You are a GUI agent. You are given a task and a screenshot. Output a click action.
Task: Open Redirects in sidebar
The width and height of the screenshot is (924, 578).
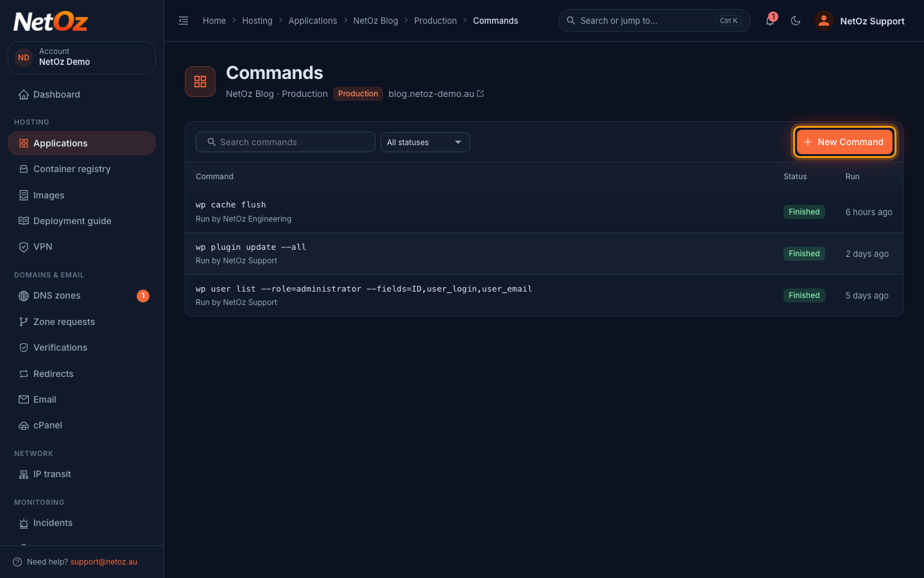(x=81, y=374)
